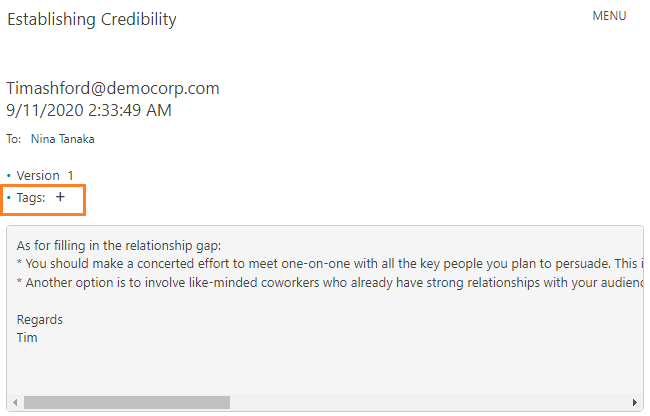Click recipient name Nina Tanaka
Screen dimensions: 650x416
(x=63, y=139)
